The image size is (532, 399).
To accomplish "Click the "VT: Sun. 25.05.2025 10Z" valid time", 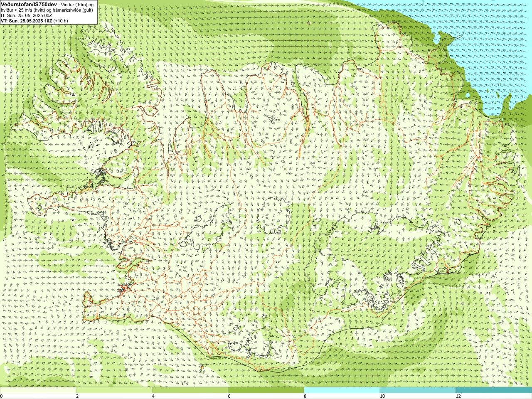I will 26,20.
